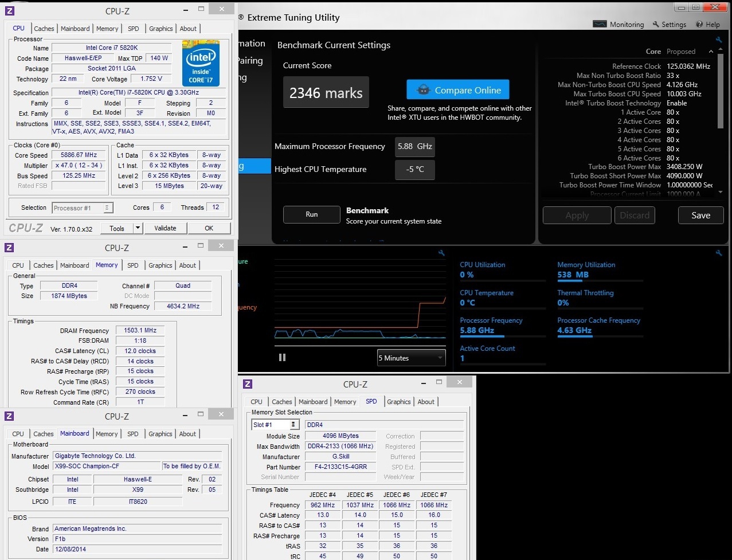Open Caches tab in Mainboard window
Screen dimensions: 732x560
click(44, 434)
